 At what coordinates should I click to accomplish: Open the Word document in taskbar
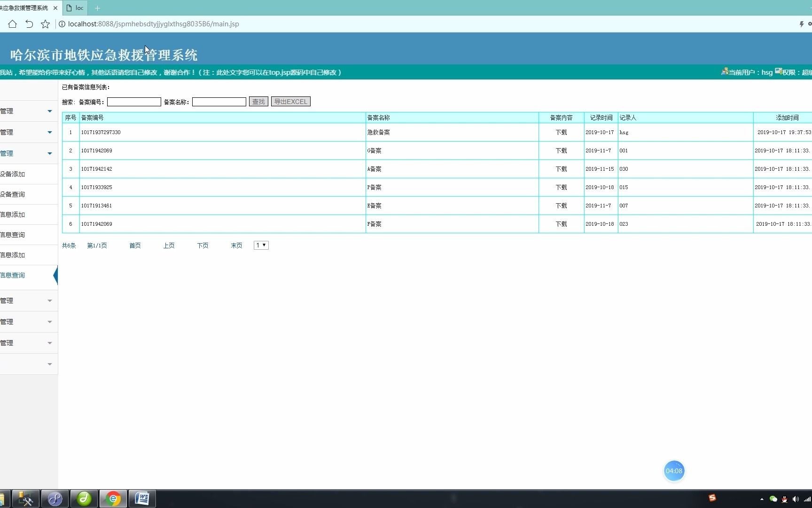coord(142,499)
